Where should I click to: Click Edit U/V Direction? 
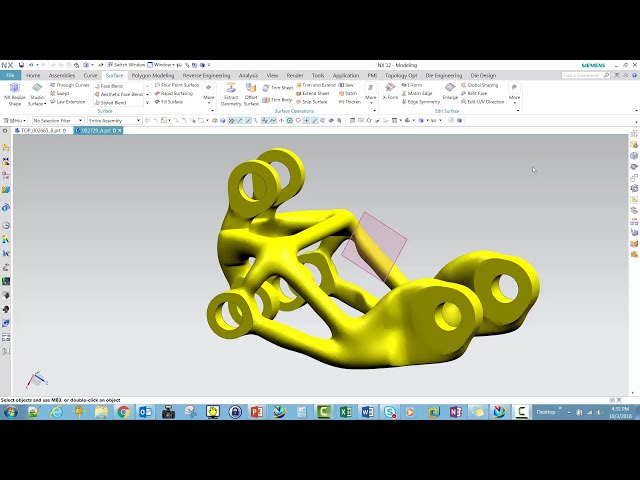coord(482,102)
